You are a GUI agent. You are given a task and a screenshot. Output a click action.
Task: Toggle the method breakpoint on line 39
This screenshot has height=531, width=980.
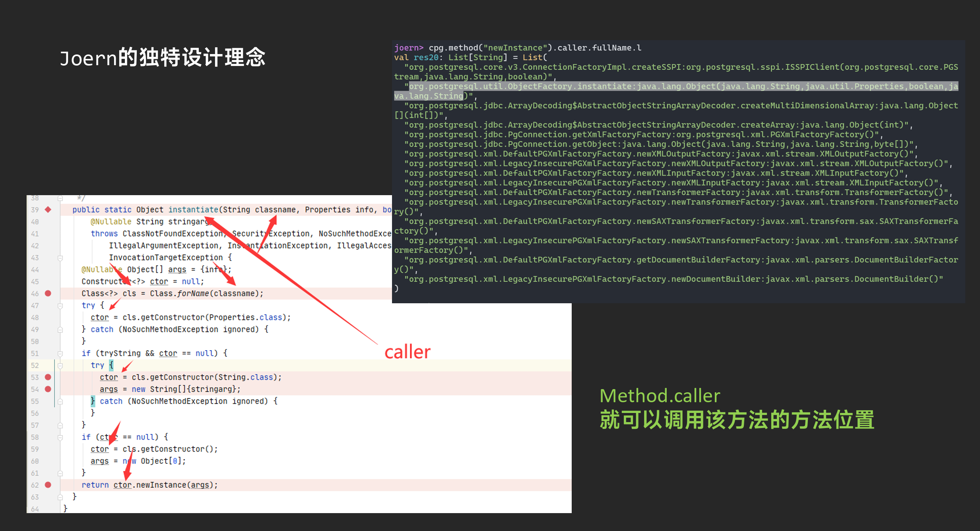(x=48, y=209)
